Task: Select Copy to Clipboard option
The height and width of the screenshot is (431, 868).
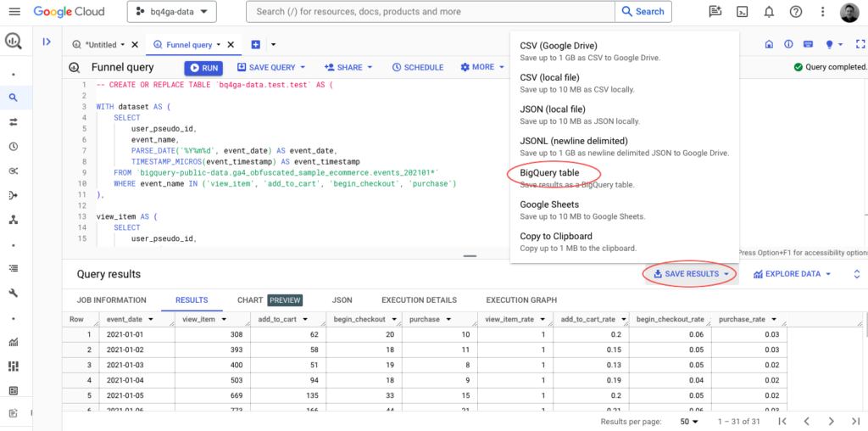Action: tap(625, 242)
